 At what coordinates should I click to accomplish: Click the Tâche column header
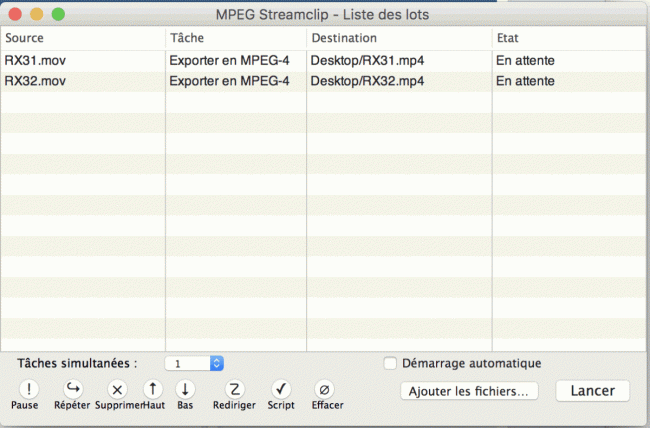pyautogui.click(x=236, y=38)
